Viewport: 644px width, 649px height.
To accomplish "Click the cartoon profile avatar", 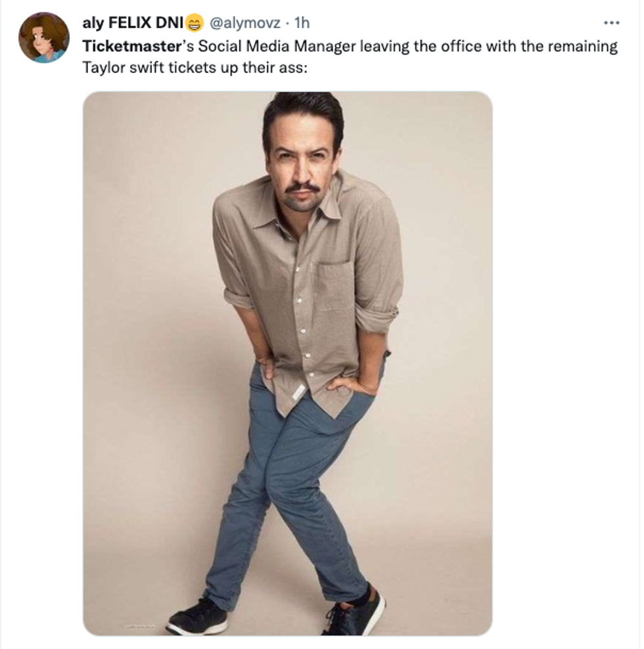I will coord(43,37).
